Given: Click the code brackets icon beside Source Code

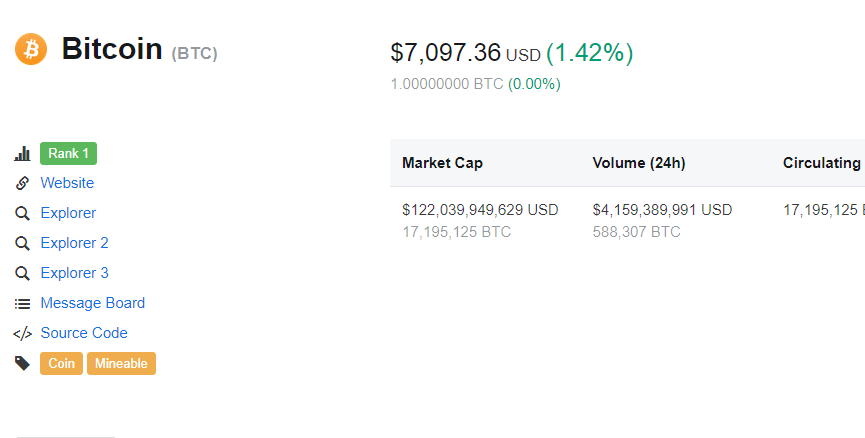Looking at the screenshot, I should click(x=22, y=333).
